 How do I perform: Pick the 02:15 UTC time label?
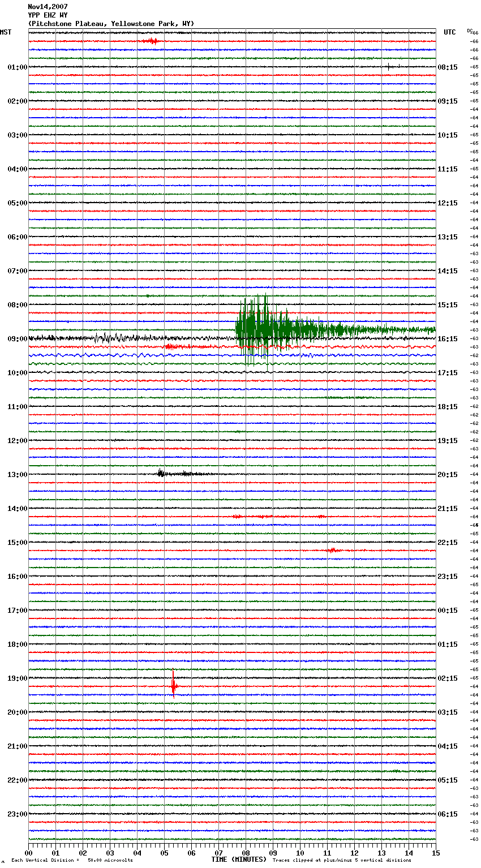pos(448,678)
